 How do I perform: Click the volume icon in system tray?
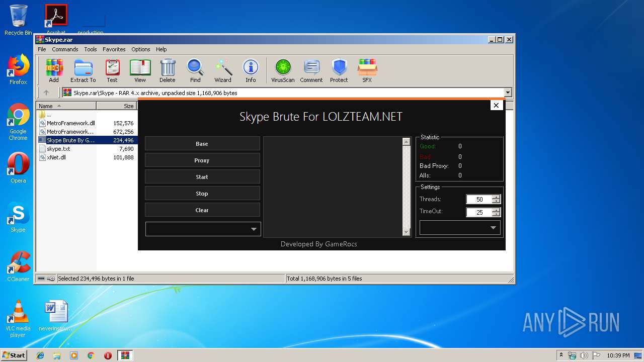(x=583, y=355)
